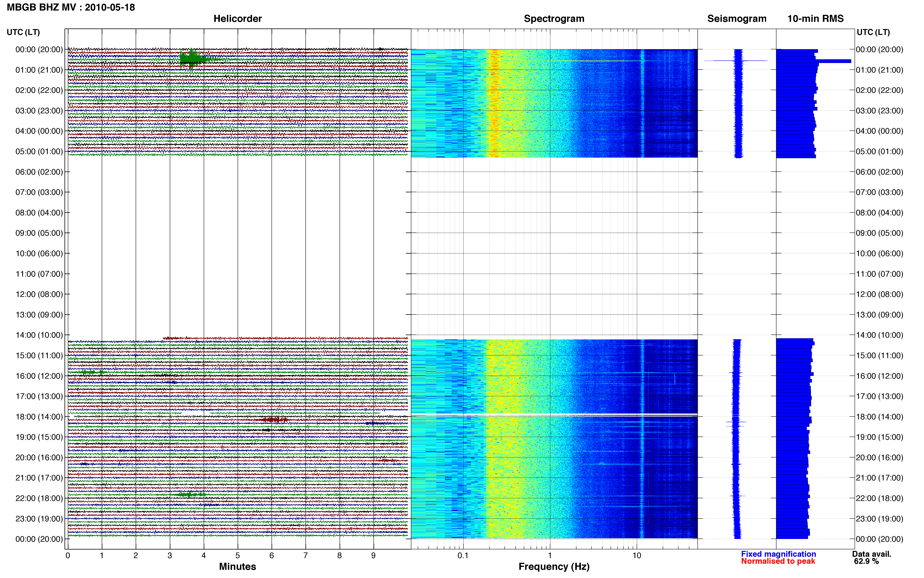Click the right '10:00 (06:00)' time label

[x=879, y=253]
